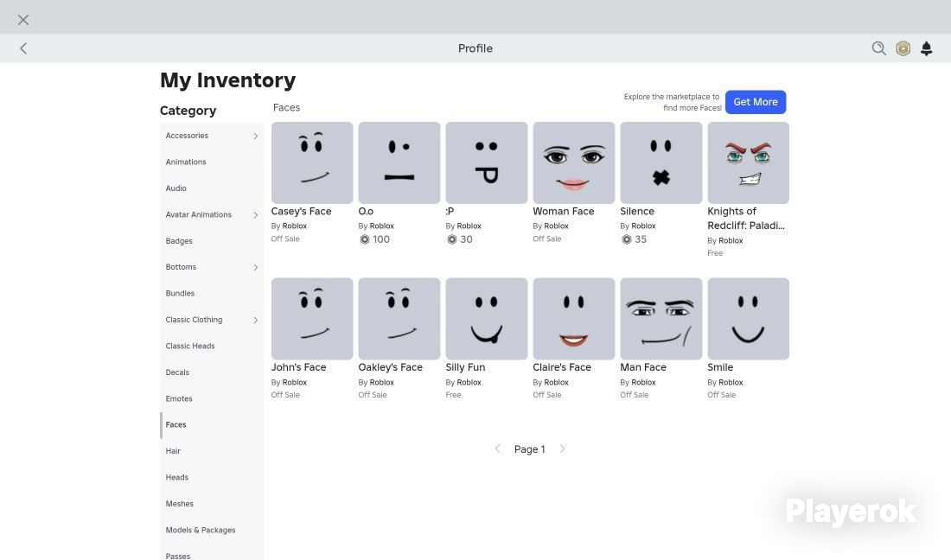Image resolution: width=951 pixels, height=560 pixels.
Task: Select the Hair category
Action: pos(212,451)
